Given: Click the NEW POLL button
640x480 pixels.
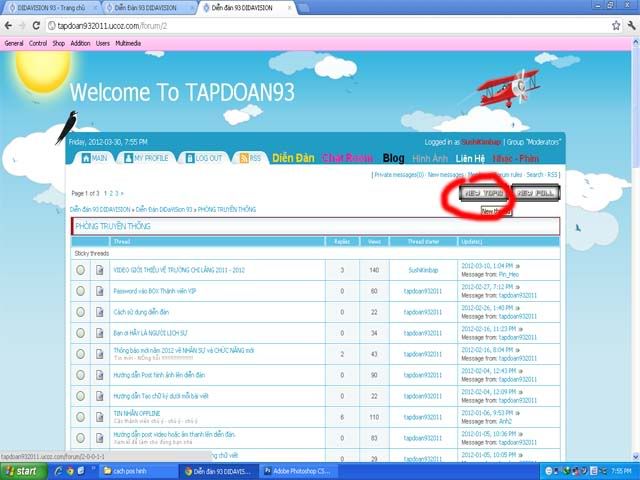Looking at the screenshot, I should (x=536, y=193).
